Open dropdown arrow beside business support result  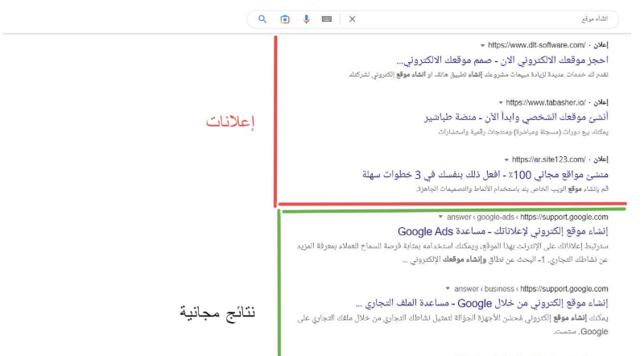[448, 288]
